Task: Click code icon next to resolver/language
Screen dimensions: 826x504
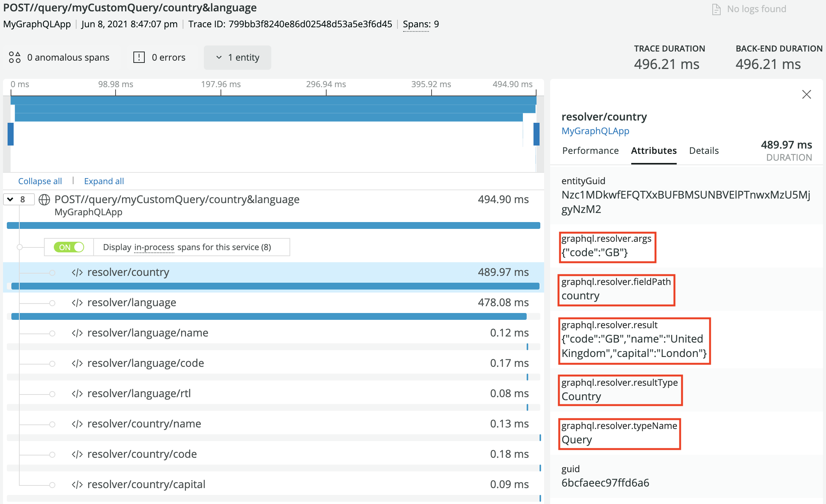Action: tap(77, 303)
